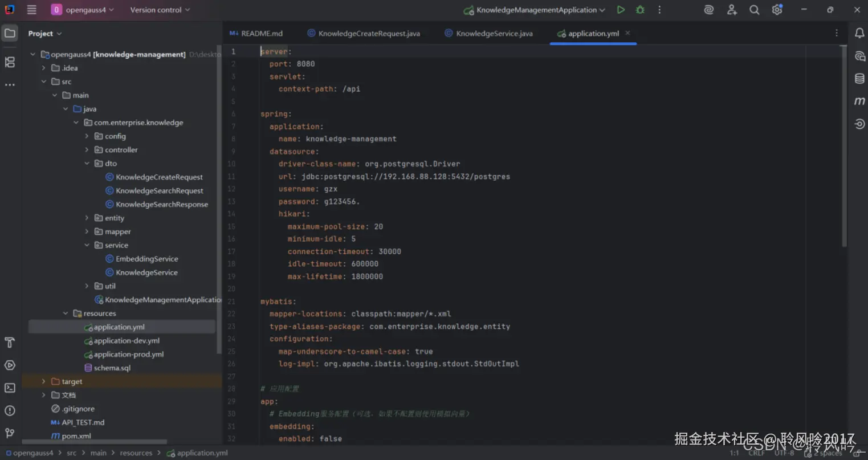Open the bottom right sidebar tool icon
This screenshot has height=460, width=868.
click(x=859, y=124)
